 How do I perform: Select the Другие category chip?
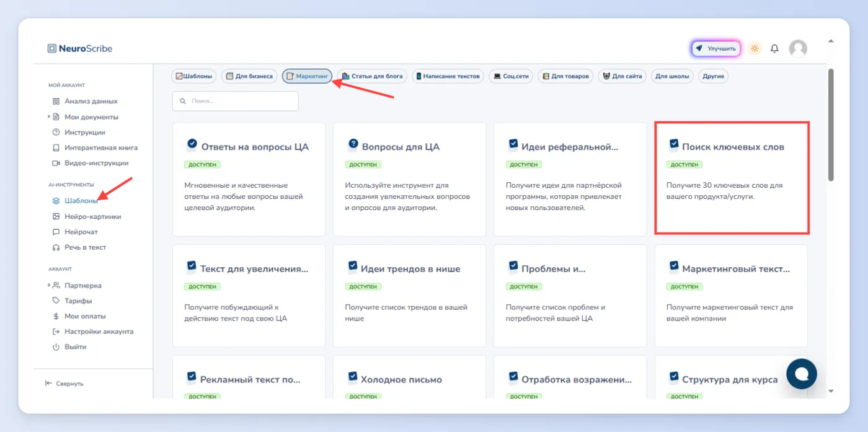[x=713, y=76]
